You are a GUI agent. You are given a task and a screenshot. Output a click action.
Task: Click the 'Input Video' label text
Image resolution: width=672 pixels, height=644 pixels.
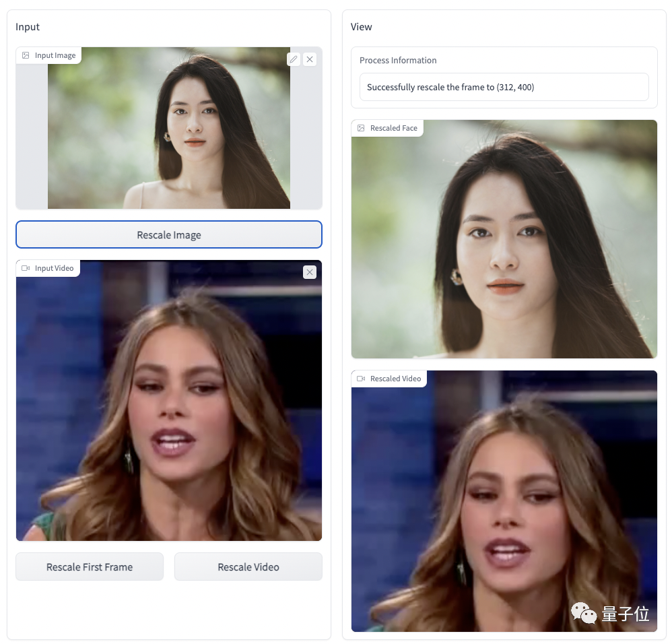[x=55, y=268]
